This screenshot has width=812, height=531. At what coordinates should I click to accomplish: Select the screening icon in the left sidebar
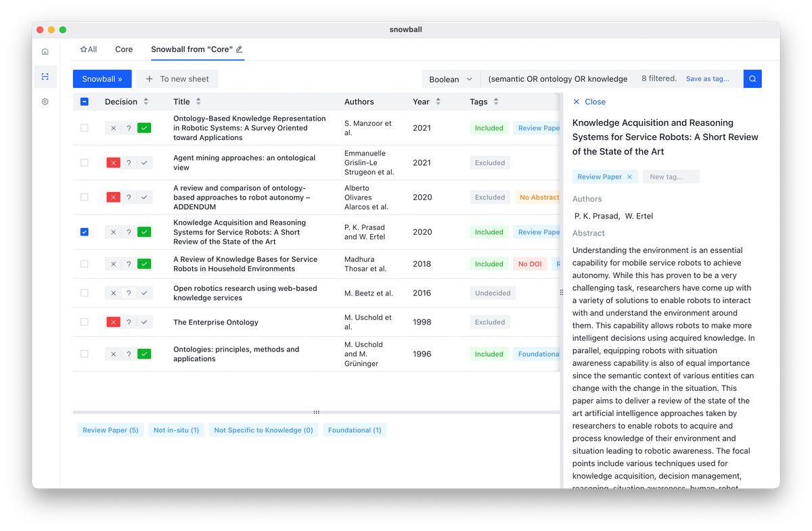point(45,76)
